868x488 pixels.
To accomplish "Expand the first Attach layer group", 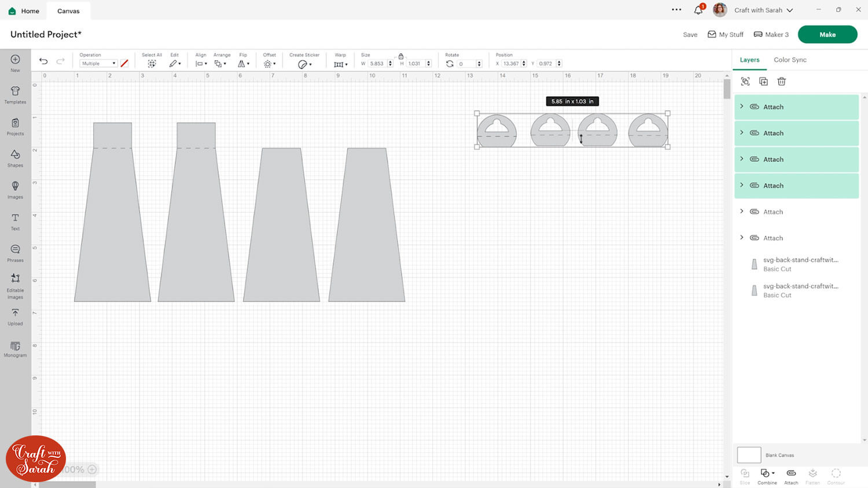I will tap(742, 106).
